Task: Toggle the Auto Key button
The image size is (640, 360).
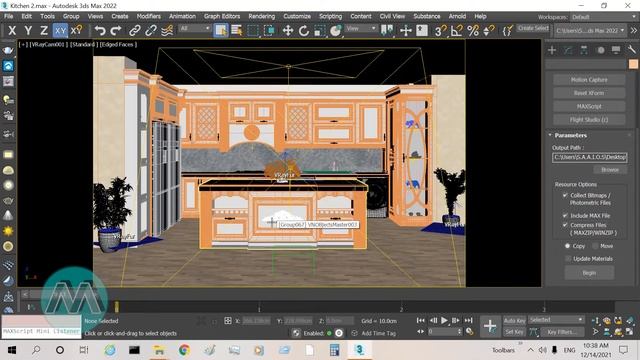Action: pyautogui.click(x=514, y=320)
